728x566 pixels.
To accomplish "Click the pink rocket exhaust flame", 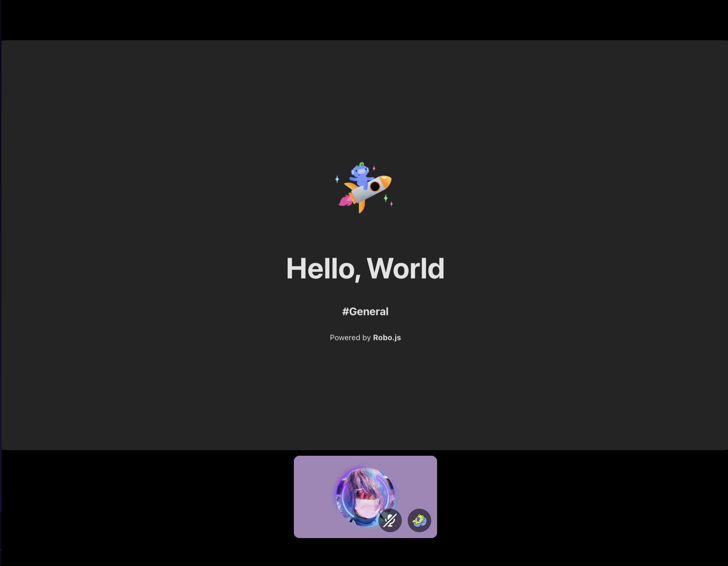I will pyautogui.click(x=345, y=201).
